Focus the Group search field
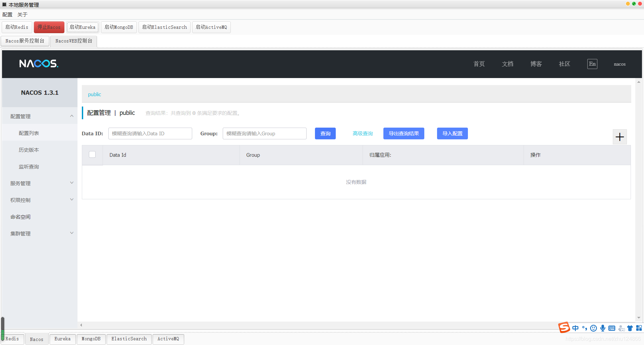644x345 pixels. pos(265,133)
